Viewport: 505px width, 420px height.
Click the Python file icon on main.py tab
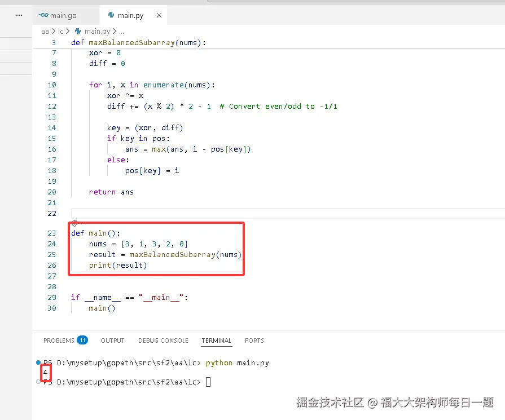pos(111,15)
